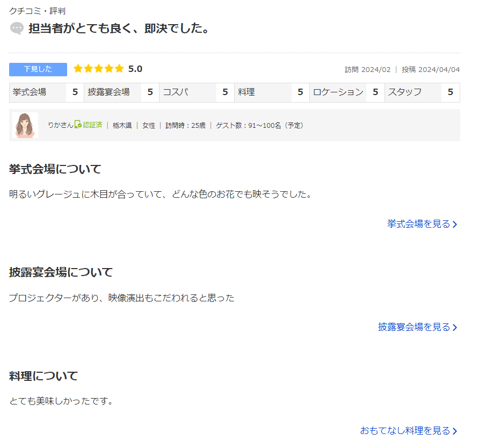This screenshot has width=501, height=448.
Task: Click the reviewer name りかさん
Action: [60, 125]
